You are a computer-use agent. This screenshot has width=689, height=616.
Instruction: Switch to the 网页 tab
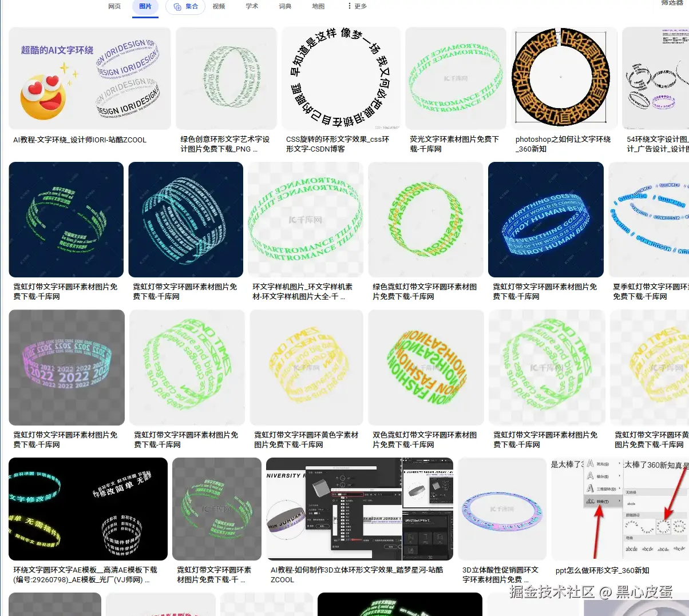pos(114,6)
